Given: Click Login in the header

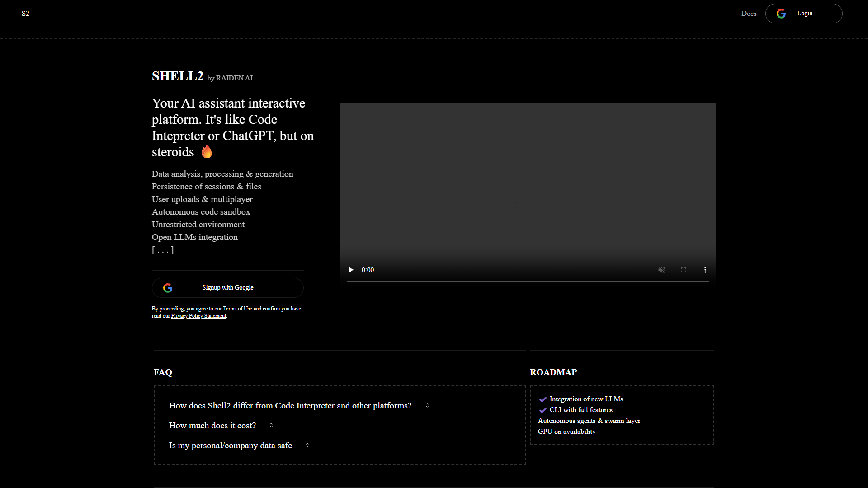Looking at the screenshot, I should click(x=804, y=14).
